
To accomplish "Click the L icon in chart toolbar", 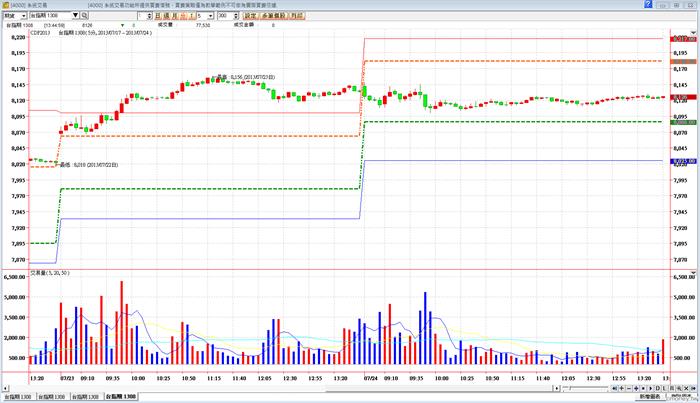I will (x=664, y=388).
